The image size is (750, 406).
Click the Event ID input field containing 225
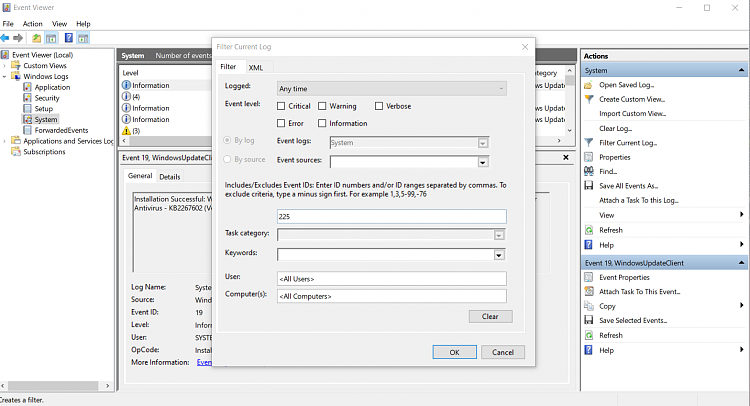point(391,217)
